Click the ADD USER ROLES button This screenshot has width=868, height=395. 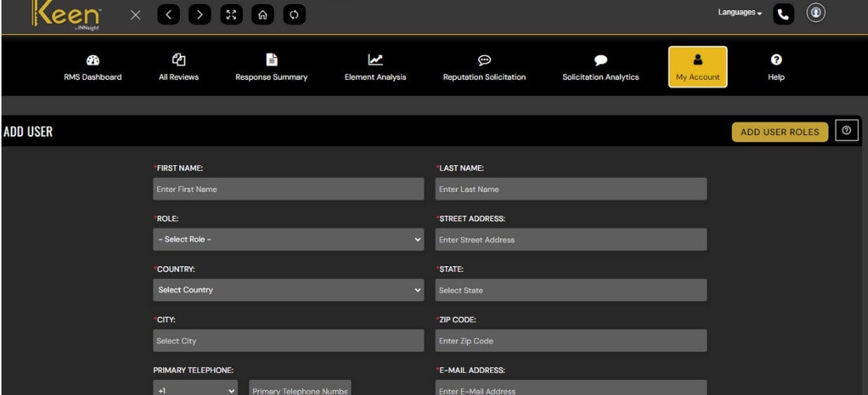780,132
